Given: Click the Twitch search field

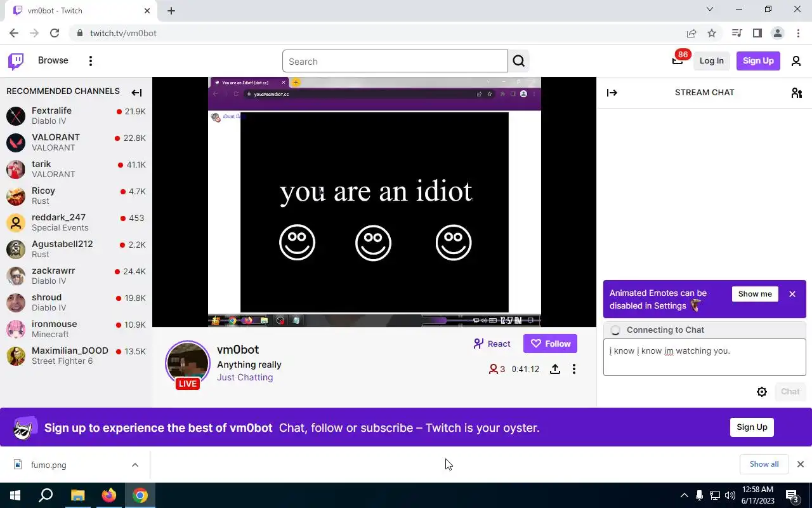Looking at the screenshot, I should click(x=395, y=62).
